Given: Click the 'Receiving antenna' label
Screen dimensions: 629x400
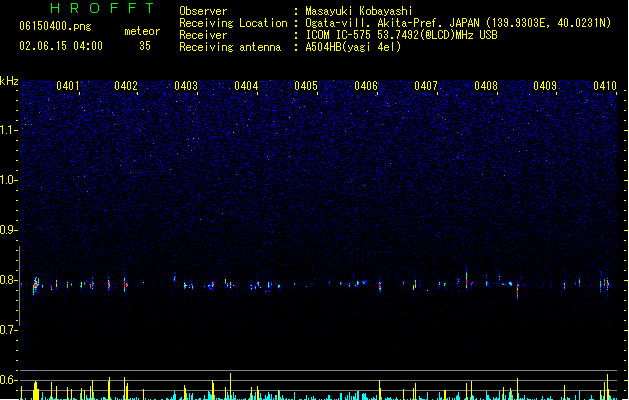Looking at the screenshot, I should 230,47.
